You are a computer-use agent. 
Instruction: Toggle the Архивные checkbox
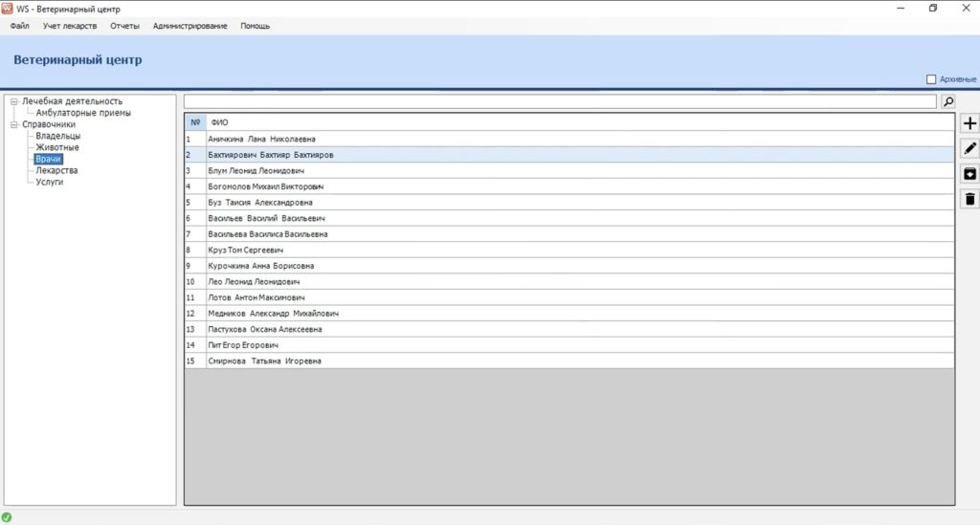pos(931,79)
